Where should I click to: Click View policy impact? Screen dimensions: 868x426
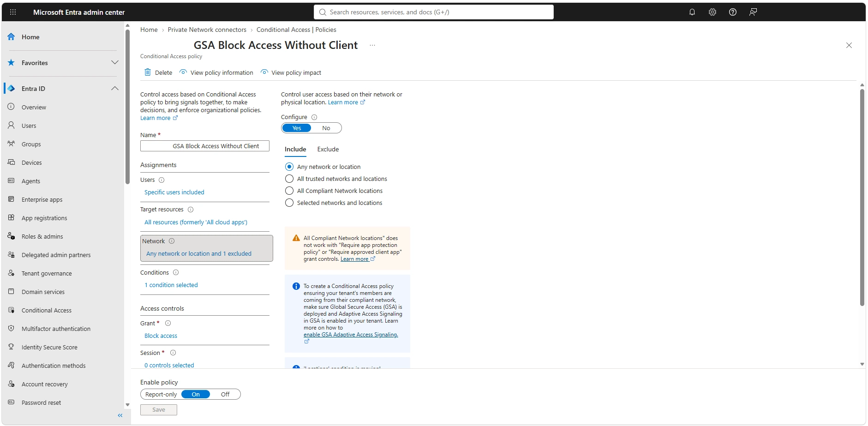tap(291, 72)
